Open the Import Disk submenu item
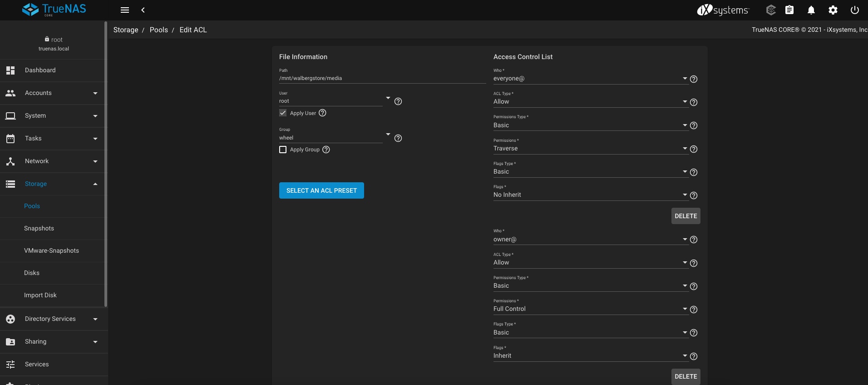The width and height of the screenshot is (868, 385). pyautogui.click(x=52, y=295)
